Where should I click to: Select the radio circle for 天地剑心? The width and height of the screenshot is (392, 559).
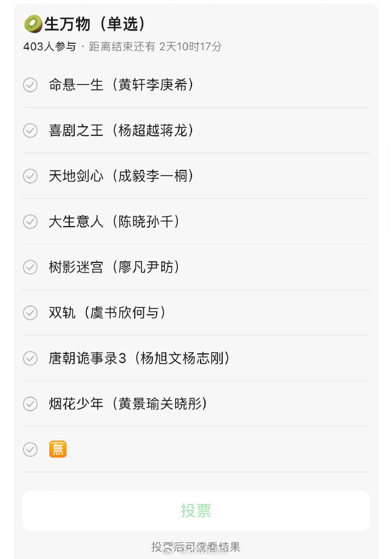pos(30,176)
